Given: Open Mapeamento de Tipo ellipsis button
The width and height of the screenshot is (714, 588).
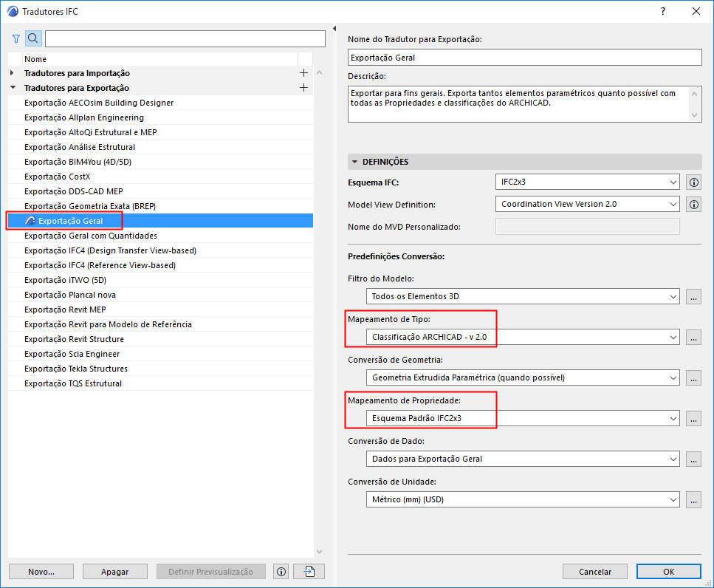Looking at the screenshot, I should pyautogui.click(x=693, y=337).
